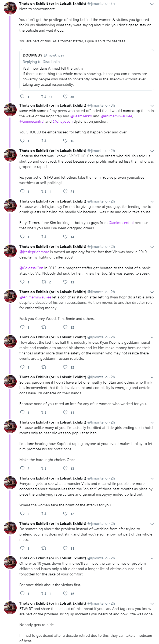Like the 'I SPOKE UP' tweet

click(x=65, y=192)
